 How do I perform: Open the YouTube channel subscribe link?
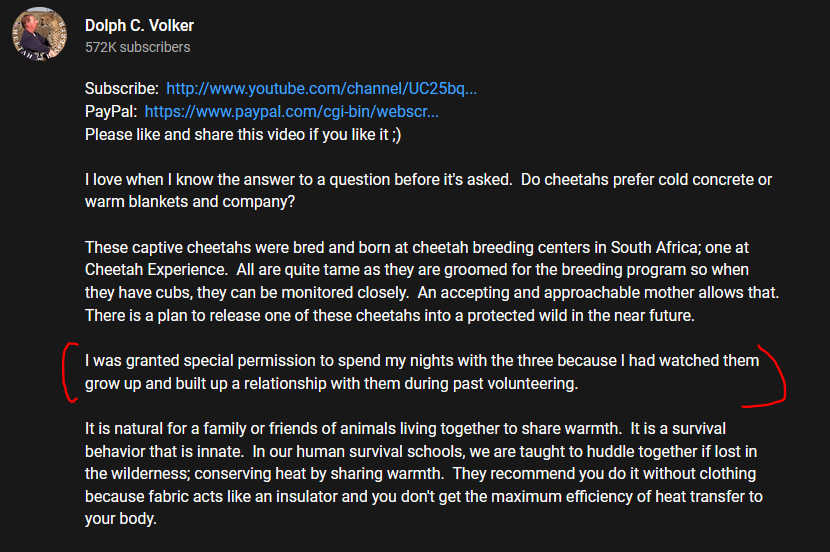pos(321,88)
